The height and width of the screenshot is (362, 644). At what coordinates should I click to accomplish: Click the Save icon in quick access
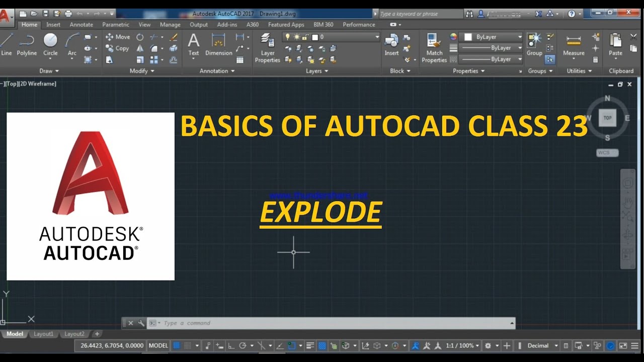coord(46,14)
